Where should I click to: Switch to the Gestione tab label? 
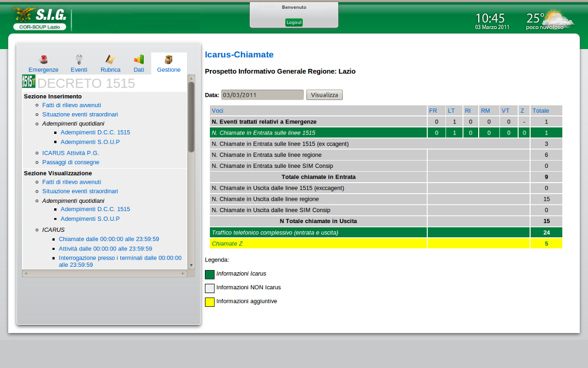[169, 70]
